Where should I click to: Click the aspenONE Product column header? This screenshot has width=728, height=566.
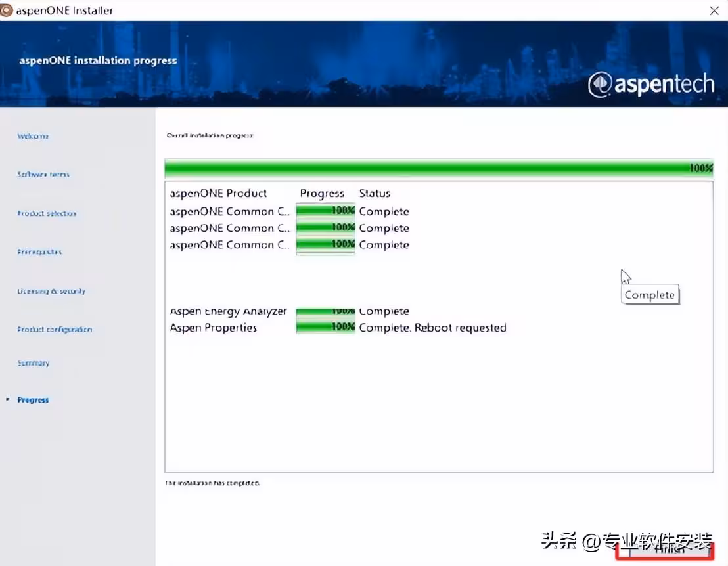pos(218,194)
